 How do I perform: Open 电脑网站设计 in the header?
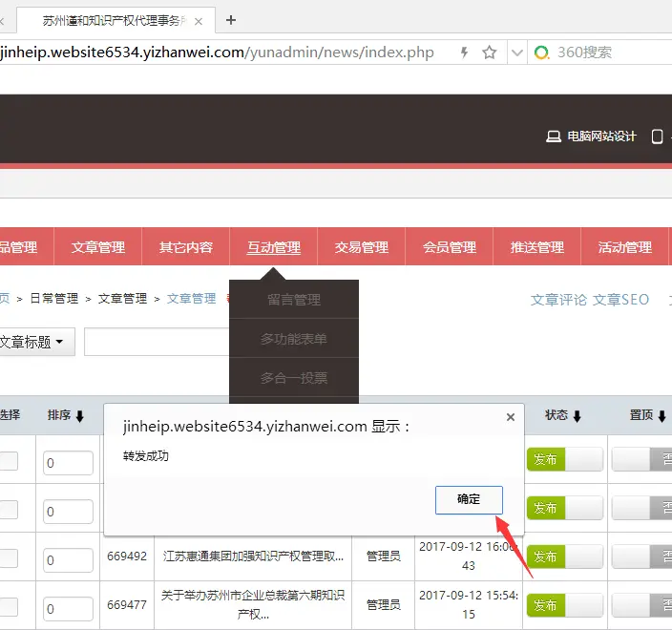click(601, 136)
